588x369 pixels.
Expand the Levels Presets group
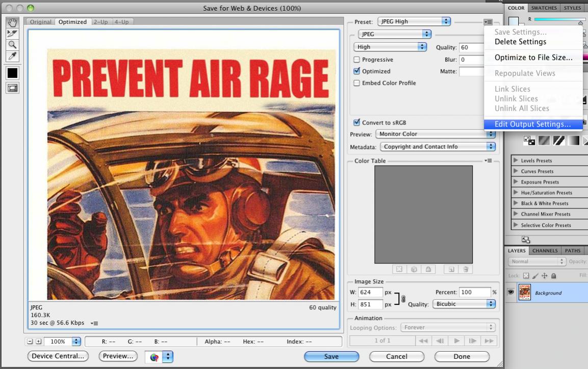coord(516,161)
